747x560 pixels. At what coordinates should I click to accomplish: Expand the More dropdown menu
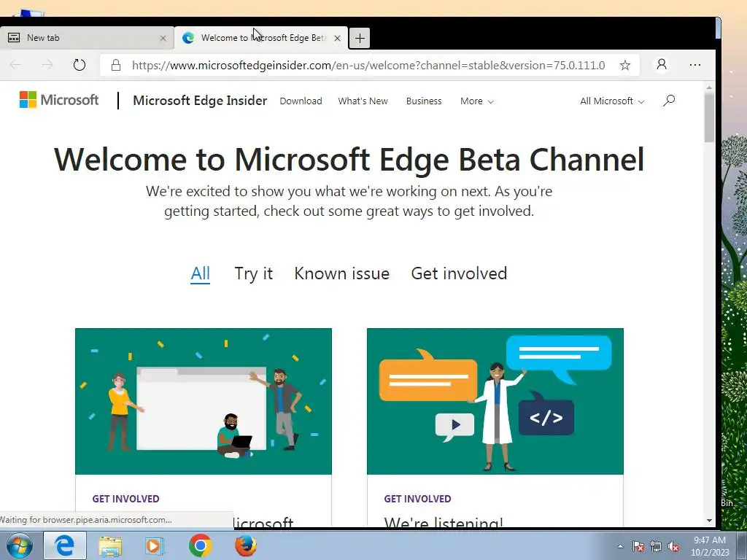(477, 101)
